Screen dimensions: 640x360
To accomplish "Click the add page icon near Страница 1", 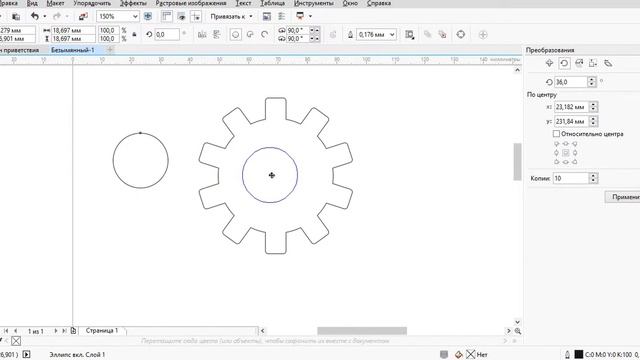I will click(x=73, y=331).
